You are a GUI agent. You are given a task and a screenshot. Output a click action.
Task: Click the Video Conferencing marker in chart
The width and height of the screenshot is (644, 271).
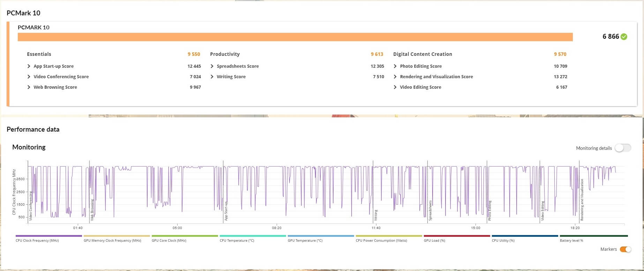pos(31,206)
